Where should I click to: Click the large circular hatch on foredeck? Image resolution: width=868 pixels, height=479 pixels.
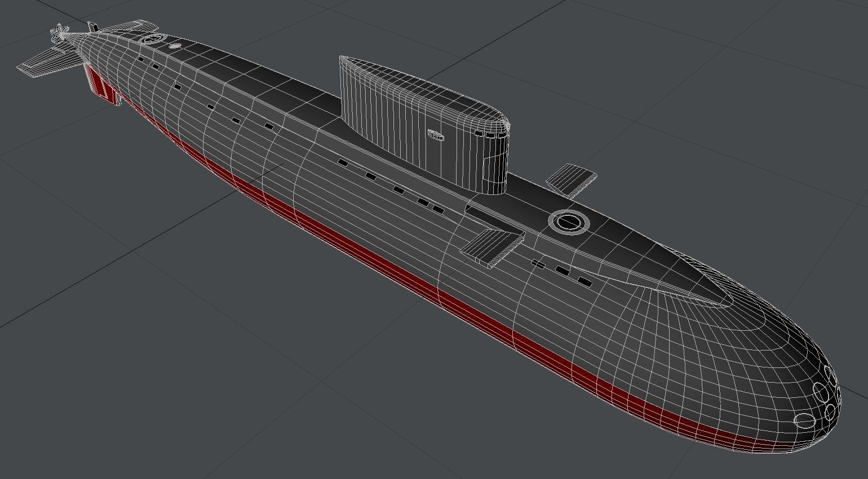point(569,221)
